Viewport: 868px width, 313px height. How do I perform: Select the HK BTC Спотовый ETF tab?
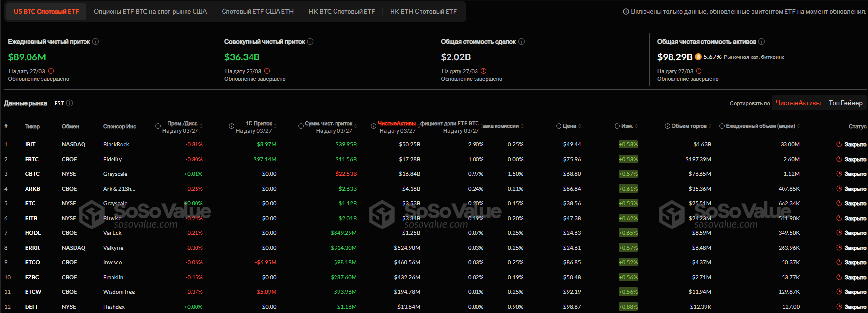pyautogui.click(x=341, y=11)
